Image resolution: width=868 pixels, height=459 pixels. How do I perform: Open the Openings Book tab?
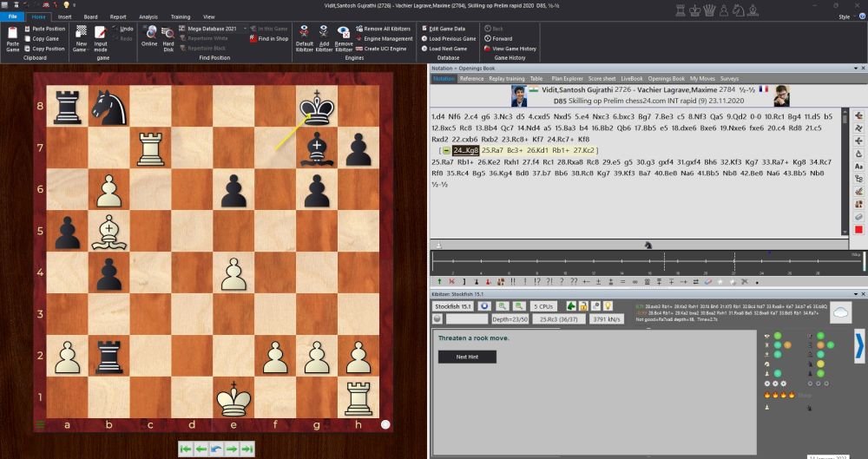(667, 78)
